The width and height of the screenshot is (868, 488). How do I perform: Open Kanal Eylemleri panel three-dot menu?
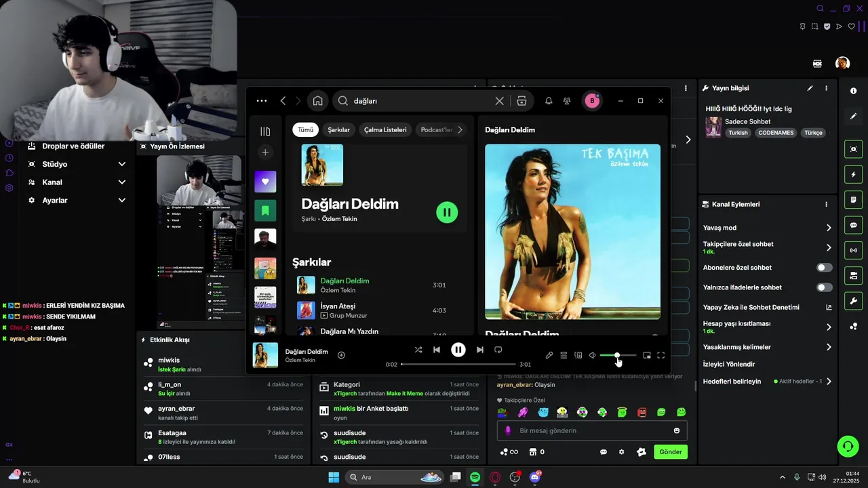(826, 204)
